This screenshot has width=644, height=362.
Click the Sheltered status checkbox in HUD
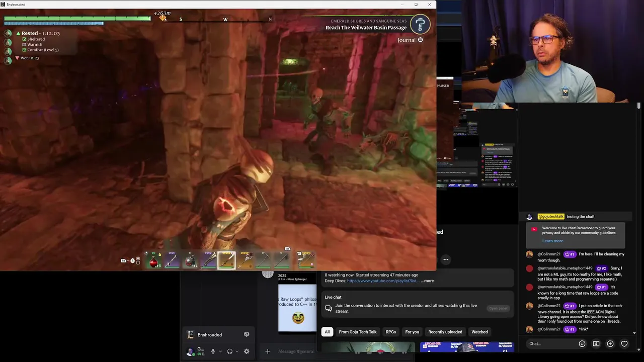[25, 39]
